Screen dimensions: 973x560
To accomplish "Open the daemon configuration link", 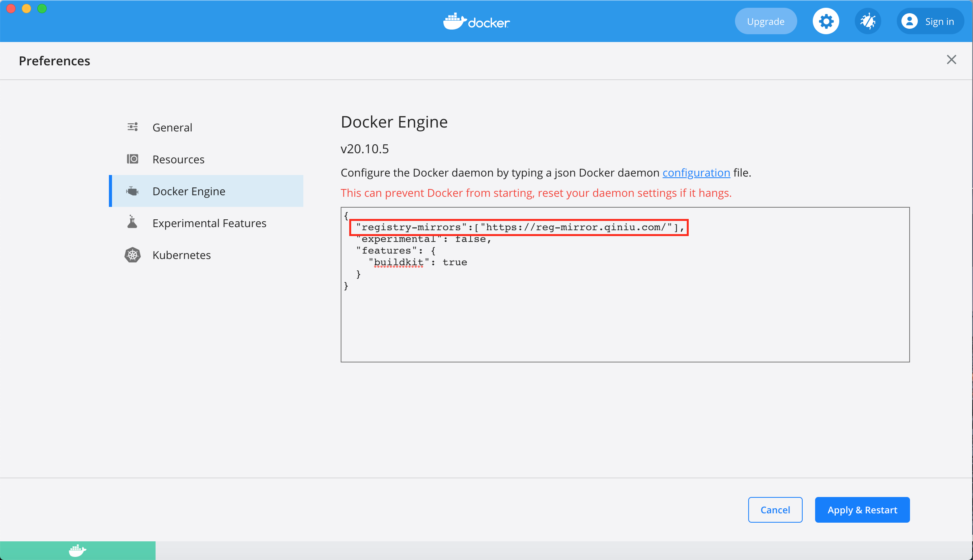I will point(696,173).
